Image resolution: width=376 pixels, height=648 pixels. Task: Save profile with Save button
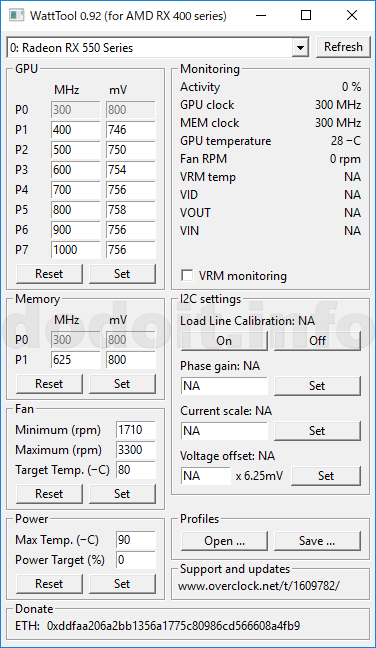tap(317, 541)
